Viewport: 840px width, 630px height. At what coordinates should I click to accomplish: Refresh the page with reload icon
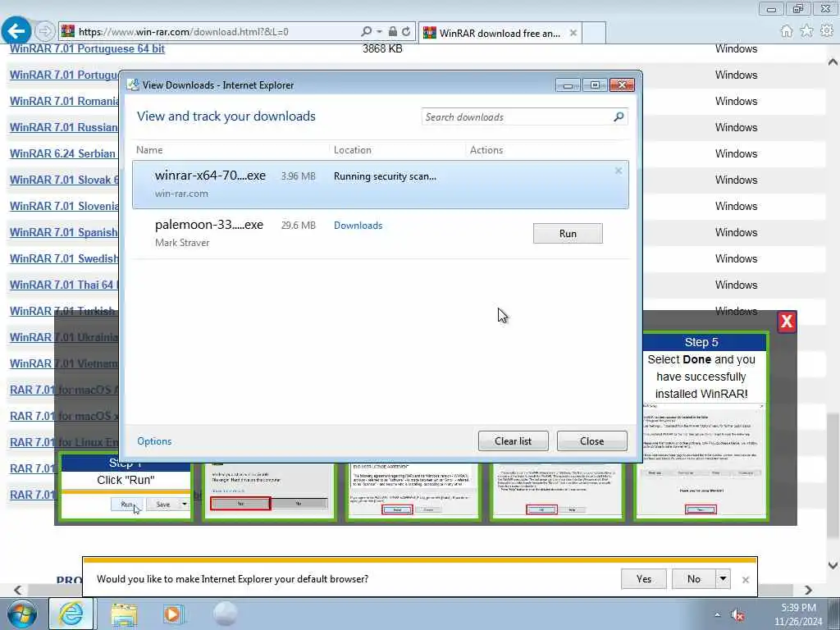(406, 32)
